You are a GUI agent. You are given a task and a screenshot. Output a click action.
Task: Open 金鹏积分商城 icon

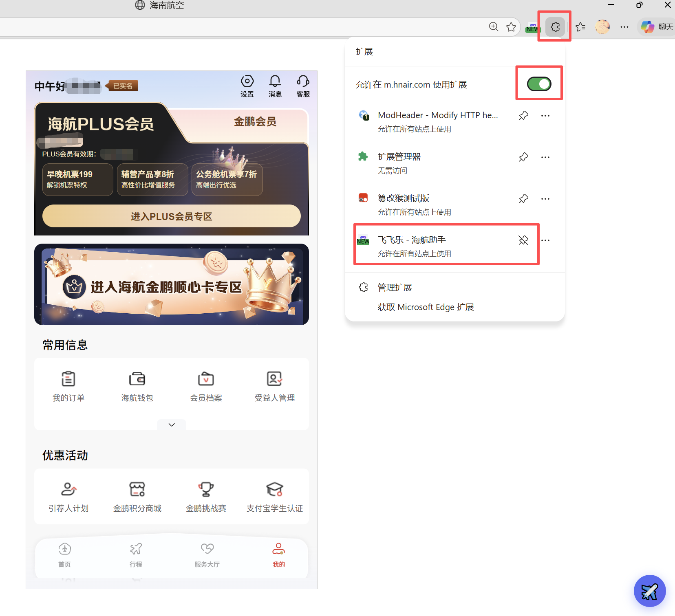point(137,497)
